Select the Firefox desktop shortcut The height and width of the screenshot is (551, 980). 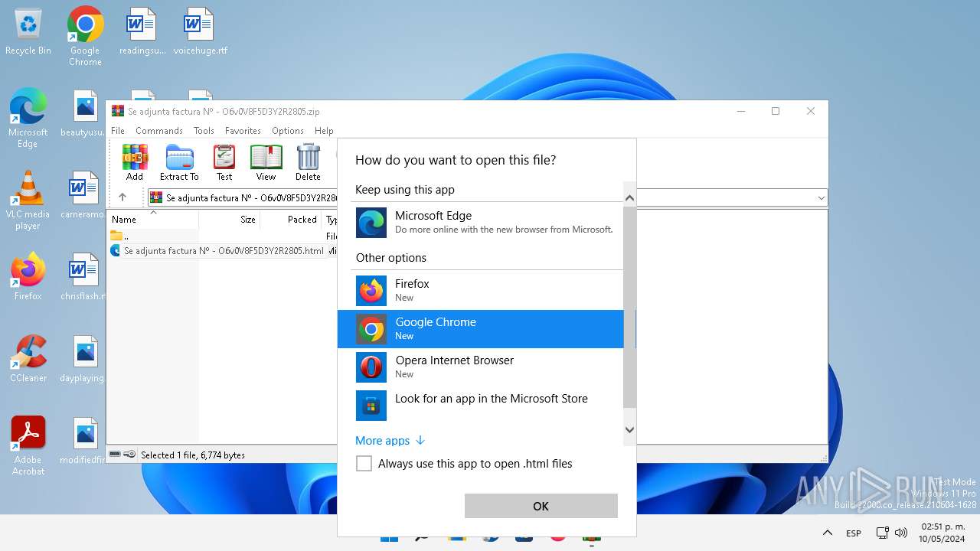coord(28,277)
